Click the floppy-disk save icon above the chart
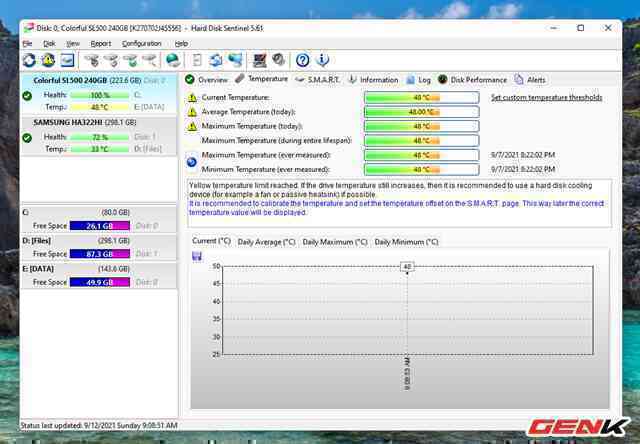 coord(197,256)
